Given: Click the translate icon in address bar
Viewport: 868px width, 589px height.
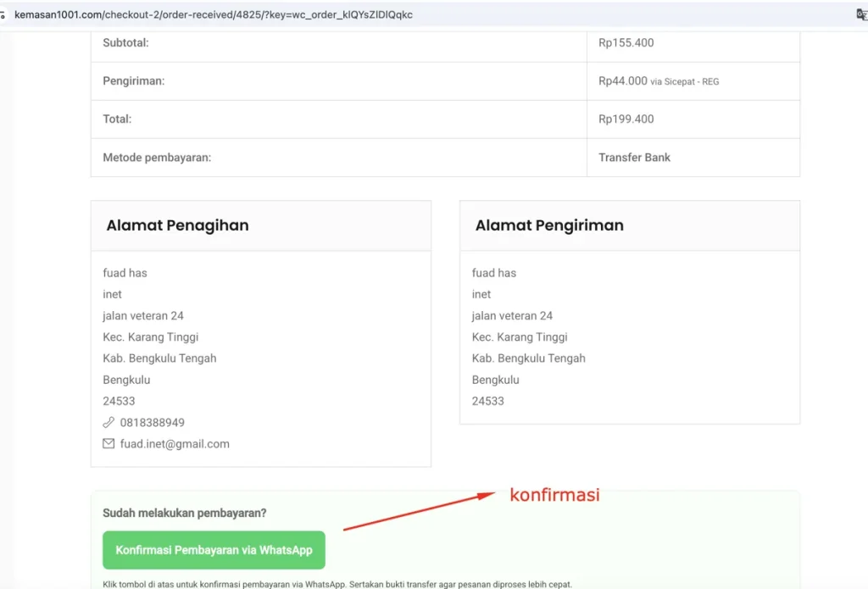Looking at the screenshot, I should pyautogui.click(x=861, y=15).
